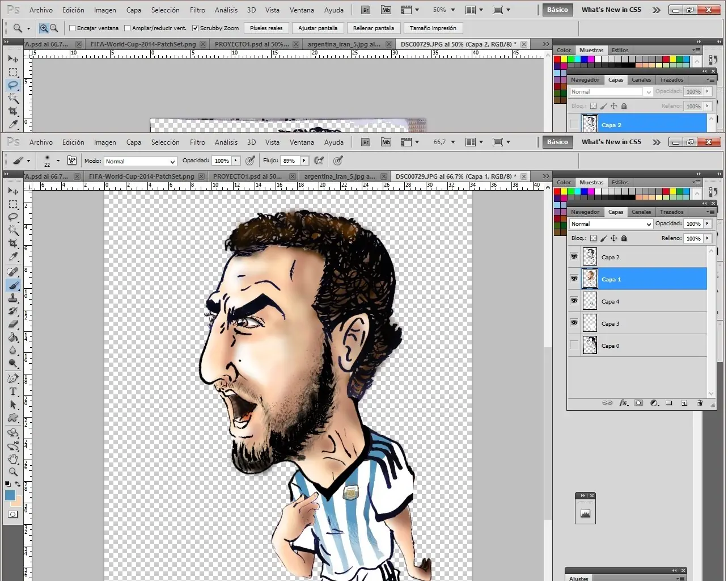
Task: Toggle lock transparent pixels in lower Capas panel
Action: coord(593,238)
